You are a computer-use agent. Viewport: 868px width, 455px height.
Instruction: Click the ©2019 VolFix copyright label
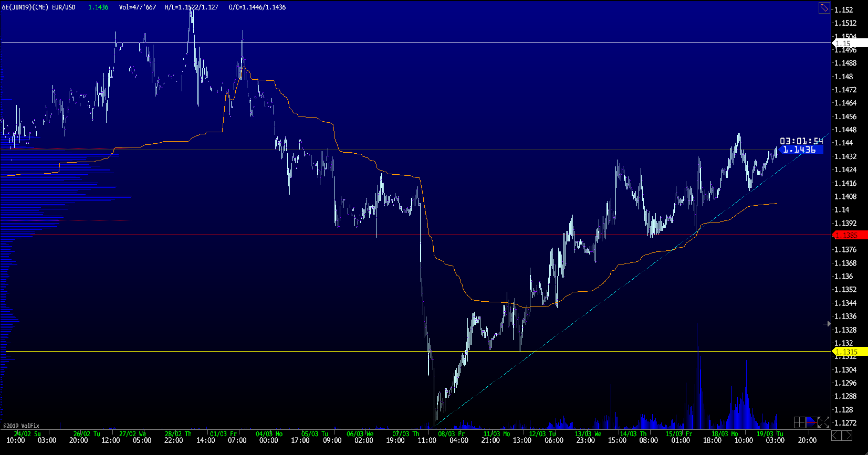[x=22, y=426]
